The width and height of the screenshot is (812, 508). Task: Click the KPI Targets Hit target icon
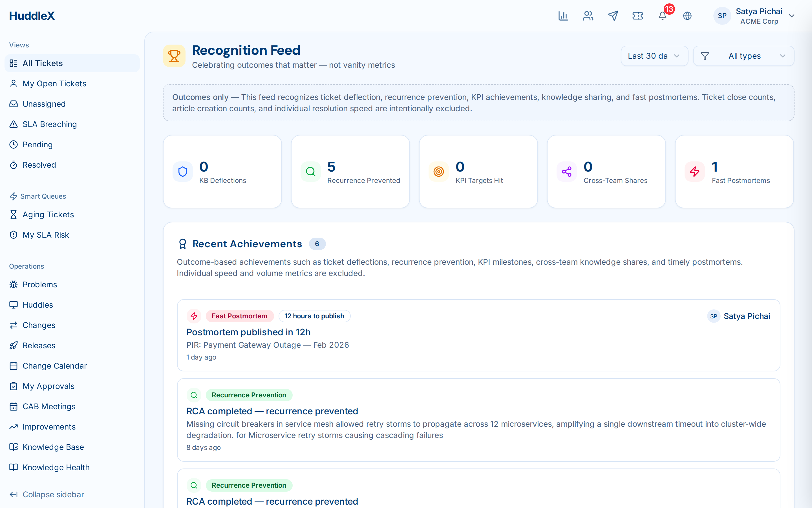pos(438,172)
